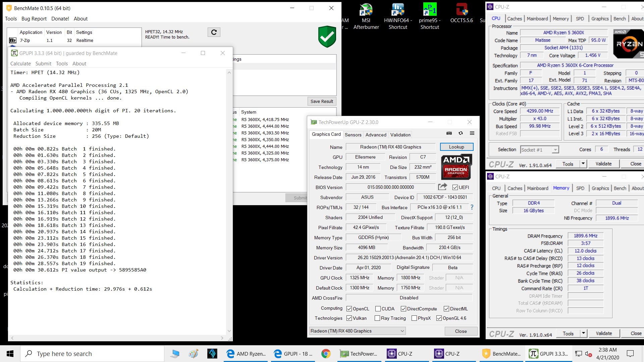Toggle Vulkan checkbox in GPU-Z
Viewport: 644px width, 362px height.
(x=349, y=318)
